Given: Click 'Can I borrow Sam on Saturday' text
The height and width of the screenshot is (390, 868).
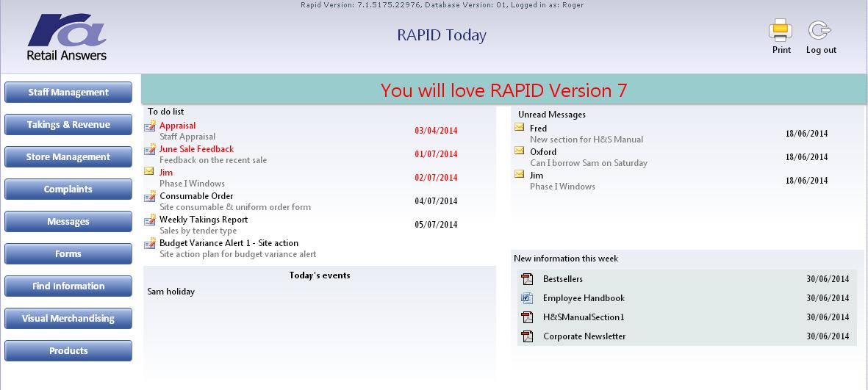Looking at the screenshot, I should coord(589,163).
